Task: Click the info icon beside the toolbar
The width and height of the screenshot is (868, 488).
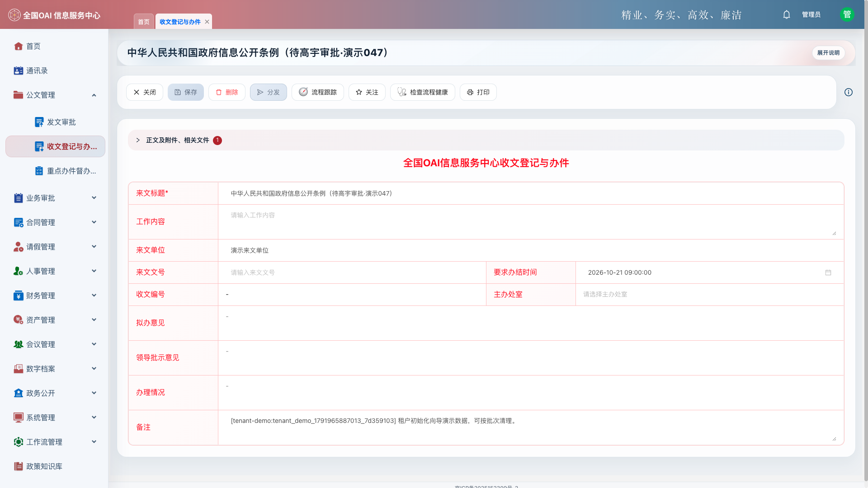Action: tap(849, 92)
